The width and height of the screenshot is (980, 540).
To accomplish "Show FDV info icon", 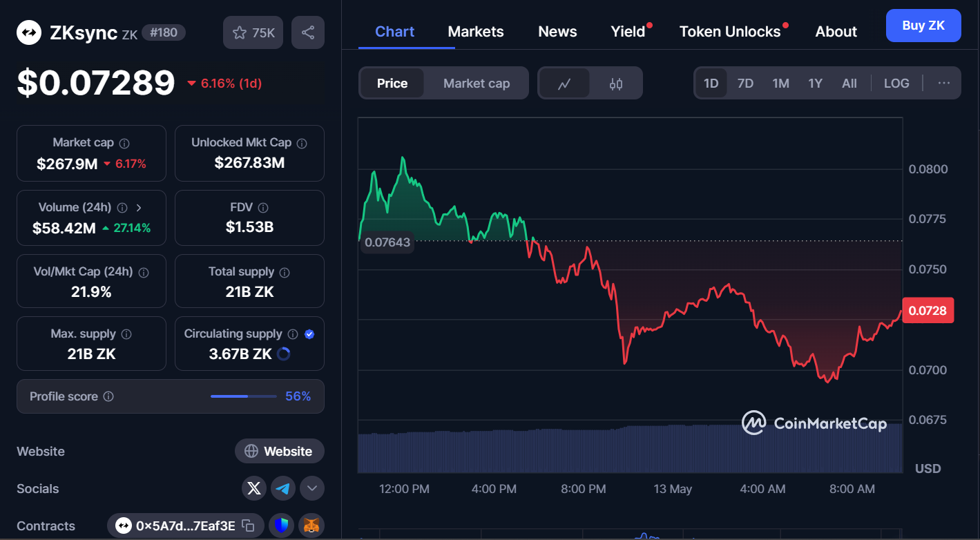I will (262, 207).
